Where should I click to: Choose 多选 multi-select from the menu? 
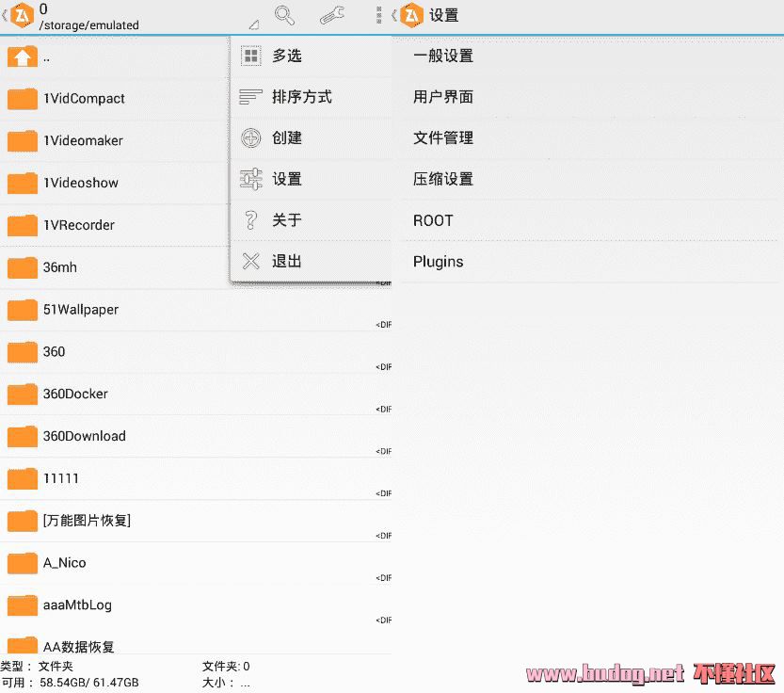click(x=311, y=56)
